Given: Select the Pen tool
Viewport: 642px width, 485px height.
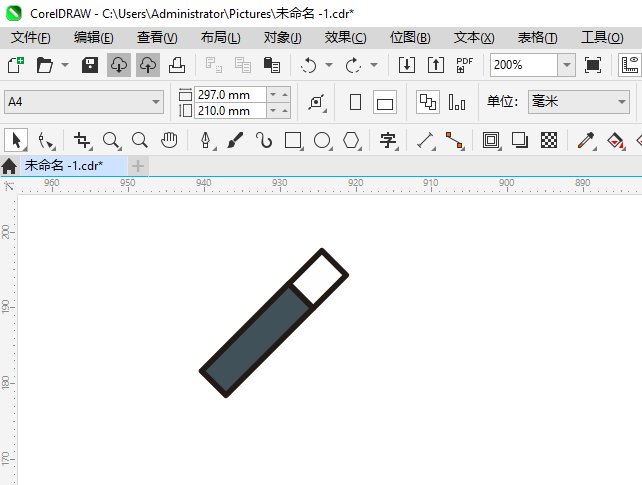Looking at the screenshot, I should pyautogui.click(x=206, y=140).
